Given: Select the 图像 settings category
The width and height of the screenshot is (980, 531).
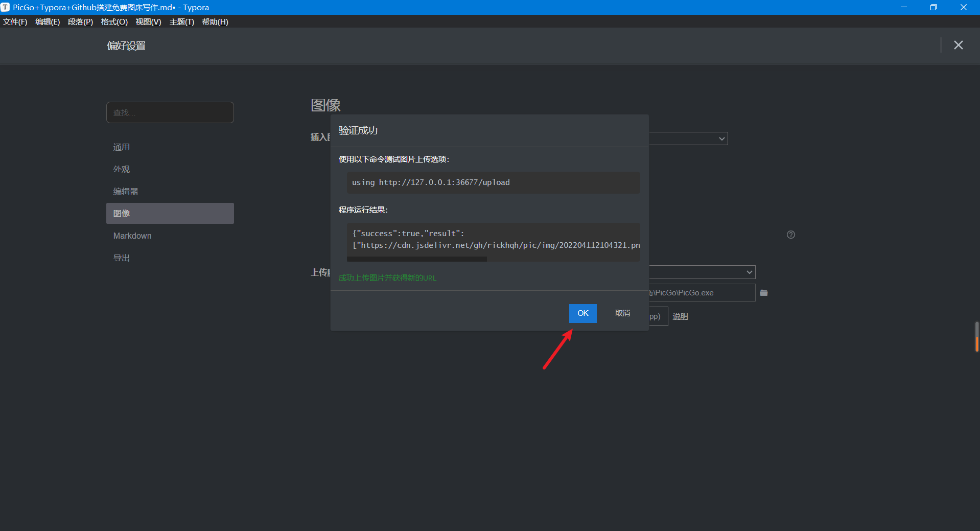Looking at the screenshot, I should point(170,213).
